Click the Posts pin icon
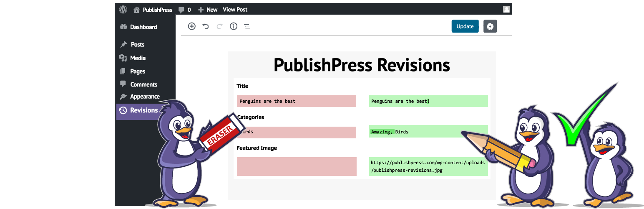The height and width of the screenshot is (209, 644). (x=123, y=44)
